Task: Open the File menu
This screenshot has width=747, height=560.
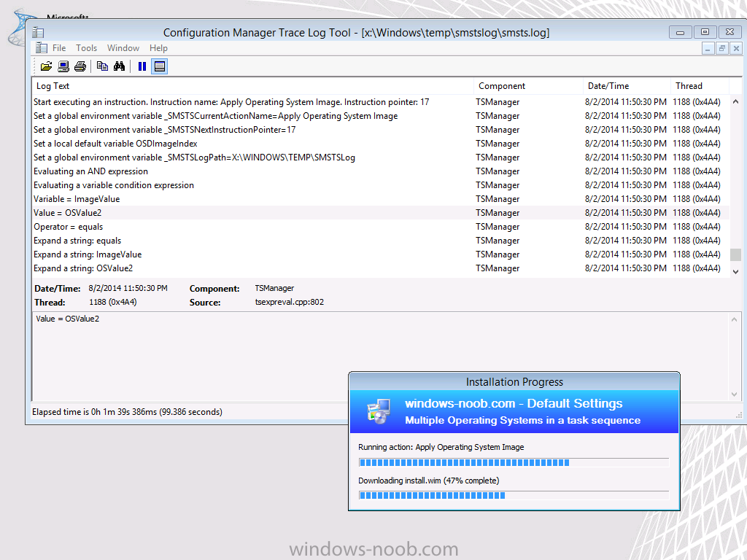Action: [59, 48]
